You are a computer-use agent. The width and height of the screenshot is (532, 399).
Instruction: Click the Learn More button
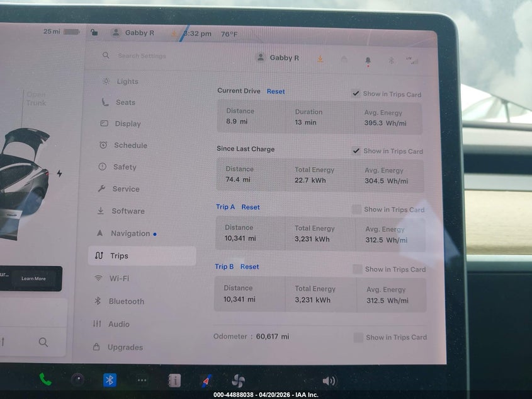point(33,279)
